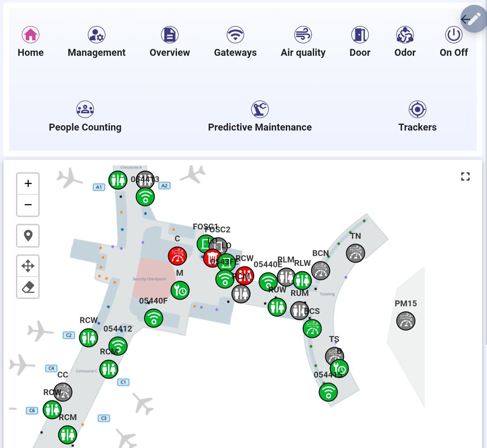Select the green RLW restroom marker
This screenshot has width=487, height=448.
pyautogui.click(x=302, y=280)
